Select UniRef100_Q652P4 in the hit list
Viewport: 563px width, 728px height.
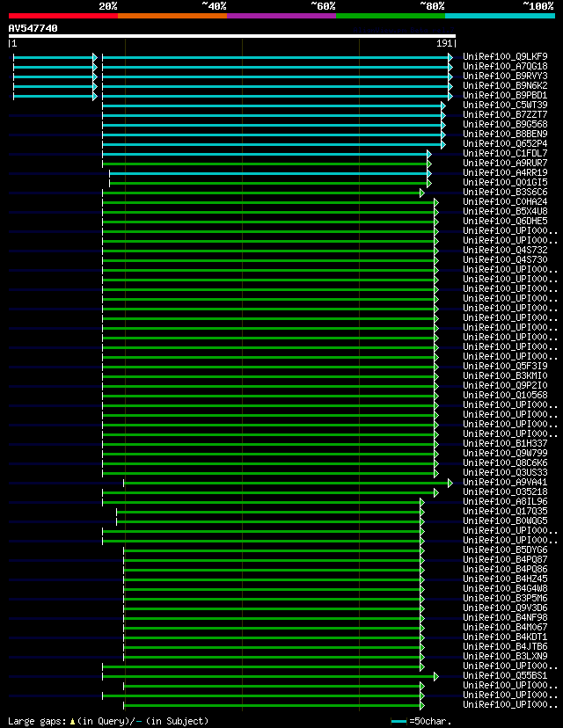[x=505, y=143]
